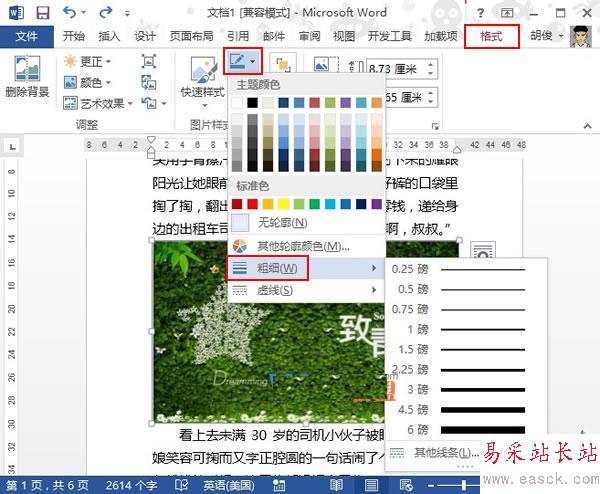The width and height of the screenshot is (600, 494).
Task: Switch to the 开始 (Home) tab
Action: [x=73, y=36]
